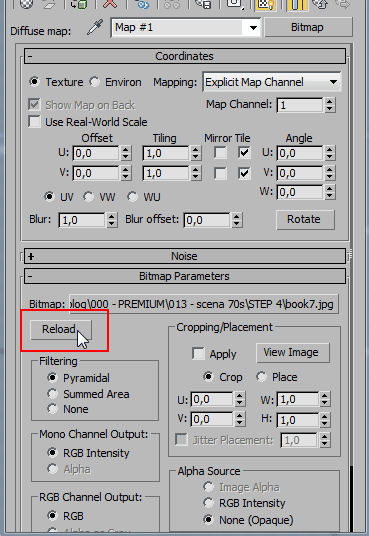Click the Cropping H spinner up arrow
Screen dimensions: 369x536
(325, 416)
